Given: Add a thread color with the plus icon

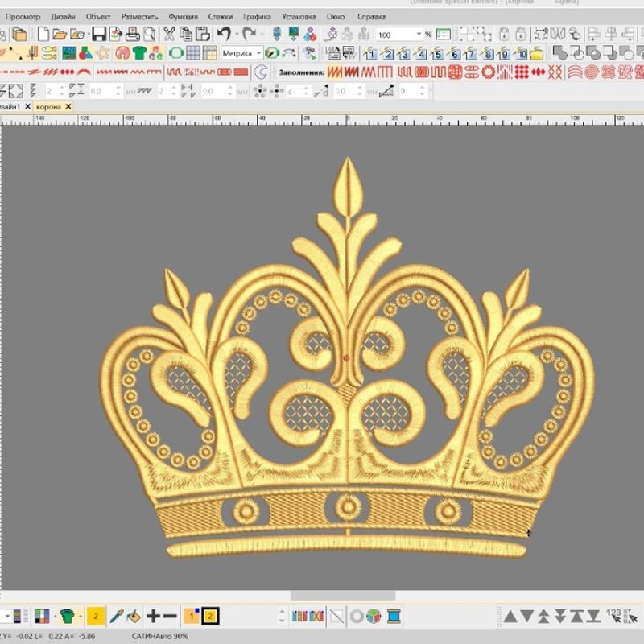Looking at the screenshot, I should pyautogui.click(x=153, y=616).
